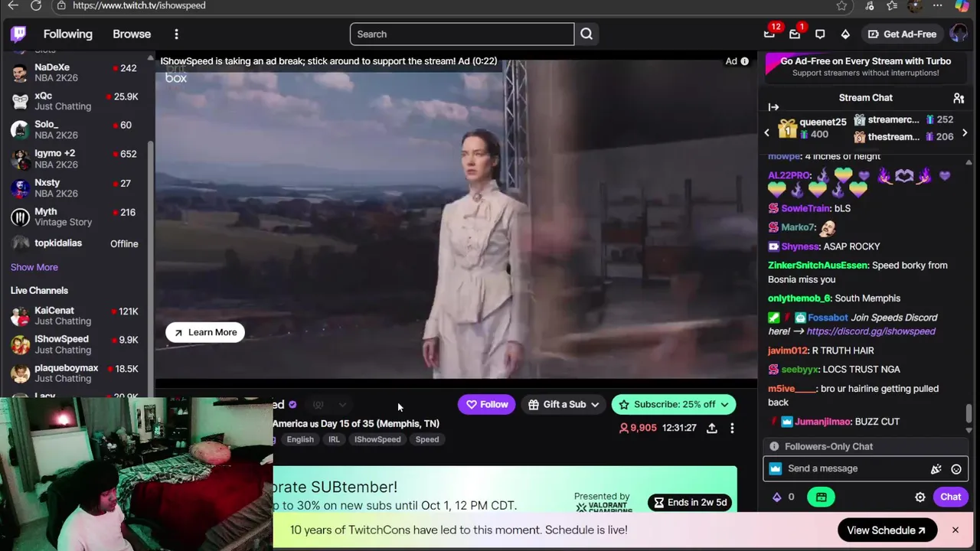This screenshot has width=980, height=551.
Task: Open the Browse tab
Action: [132, 34]
